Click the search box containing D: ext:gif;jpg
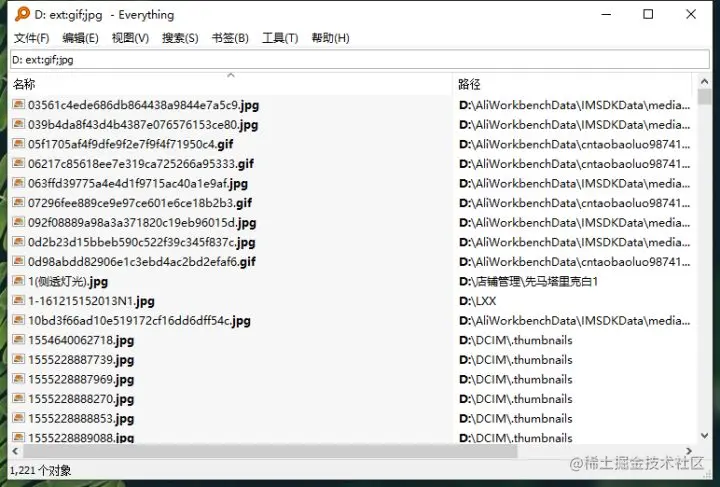The height and width of the screenshot is (487, 720). pos(360,60)
